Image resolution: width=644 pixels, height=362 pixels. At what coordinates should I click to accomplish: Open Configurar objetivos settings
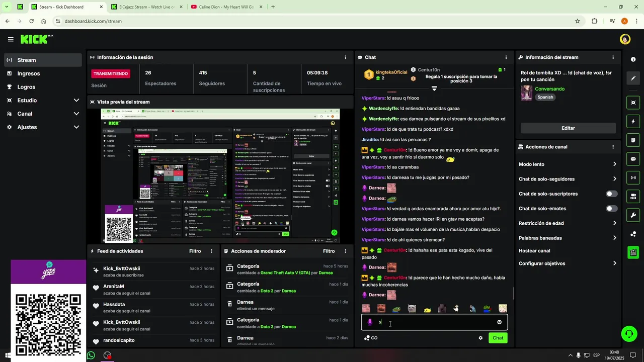(x=568, y=263)
